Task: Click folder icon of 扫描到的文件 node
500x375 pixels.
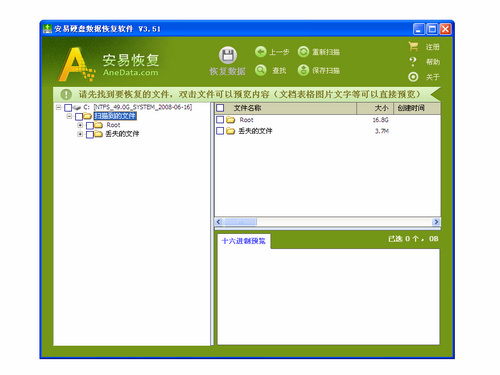Action: (x=87, y=116)
